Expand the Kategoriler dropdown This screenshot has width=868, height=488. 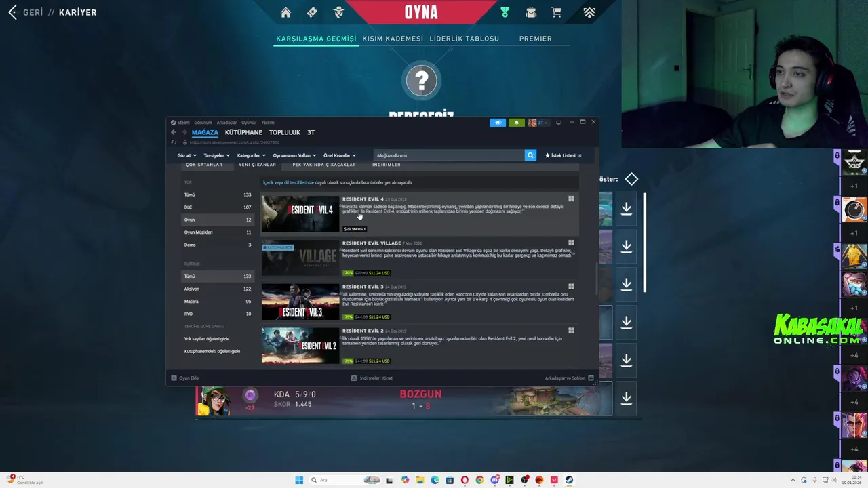(x=250, y=155)
